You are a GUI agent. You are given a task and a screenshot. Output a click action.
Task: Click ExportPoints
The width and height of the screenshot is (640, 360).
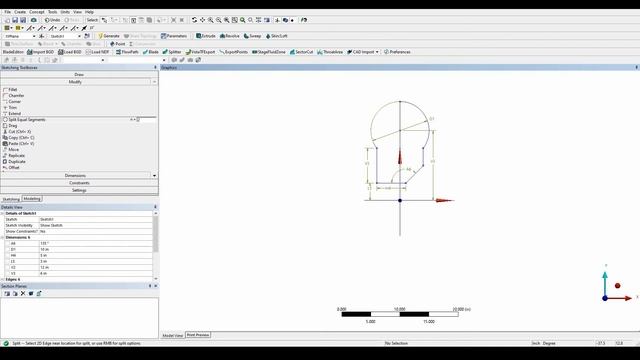[233, 52]
